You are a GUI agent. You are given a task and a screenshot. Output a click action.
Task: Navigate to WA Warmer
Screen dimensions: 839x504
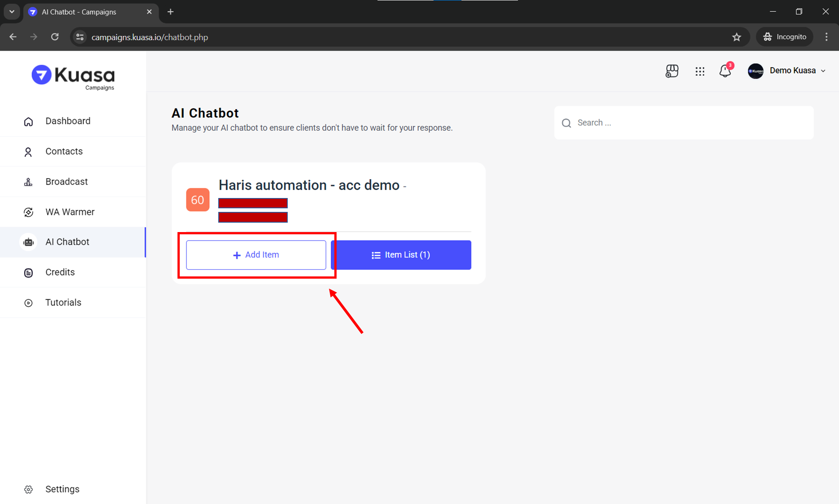70,212
